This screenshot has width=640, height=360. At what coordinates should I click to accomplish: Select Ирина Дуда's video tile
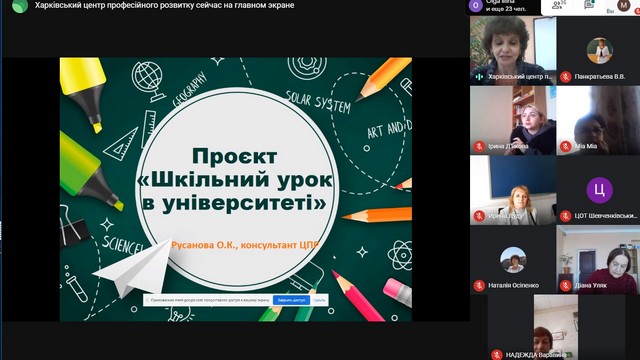[x=513, y=190]
